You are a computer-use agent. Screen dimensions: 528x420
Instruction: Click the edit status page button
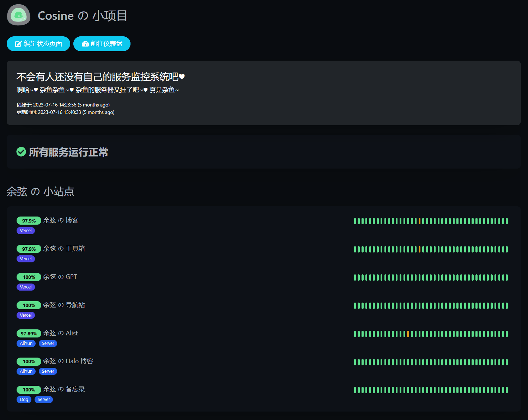pos(38,44)
